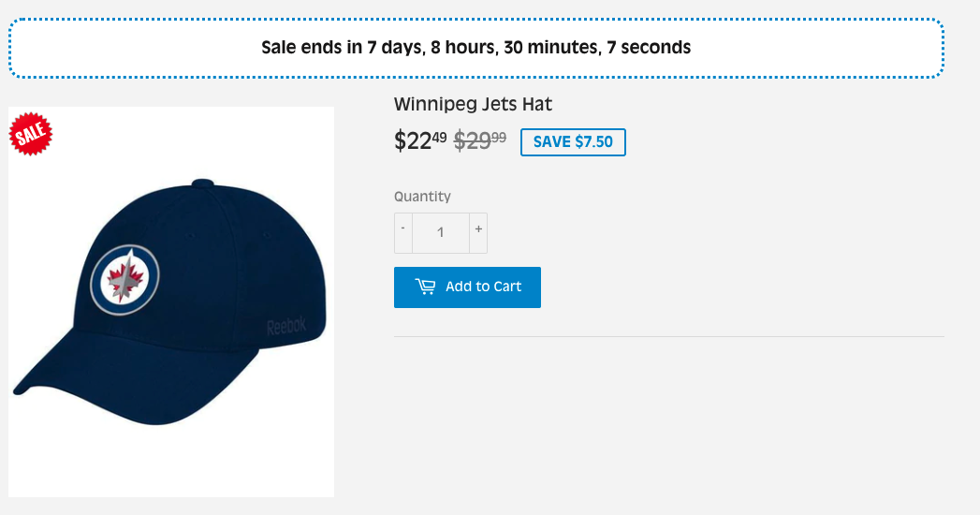The width and height of the screenshot is (980, 515).
Task: Click the red SALE starburst badge
Action: click(x=31, y=134)
